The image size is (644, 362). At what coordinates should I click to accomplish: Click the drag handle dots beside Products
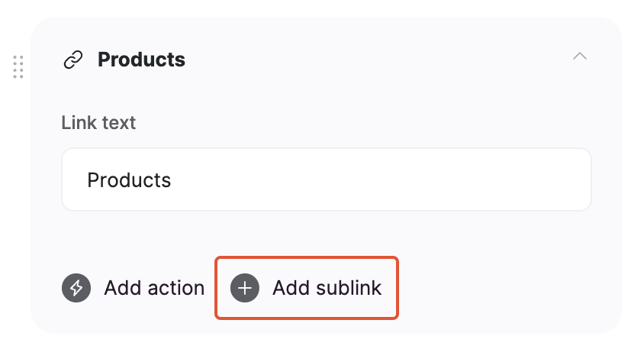18,66
